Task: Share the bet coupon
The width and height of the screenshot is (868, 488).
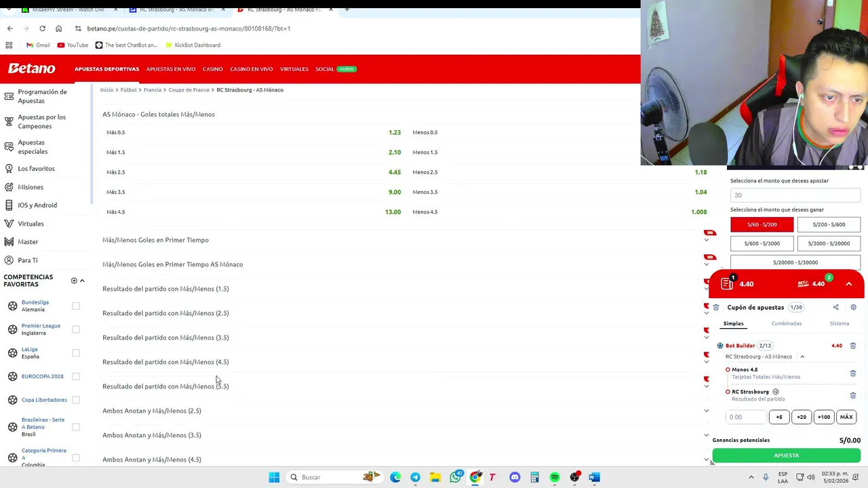Action: click(835, 307)
